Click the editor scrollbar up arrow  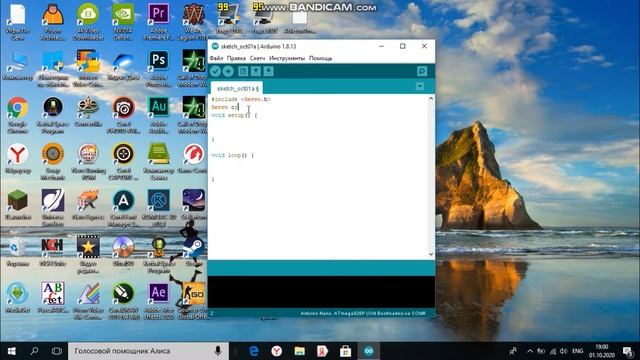[x=431, y=99]
